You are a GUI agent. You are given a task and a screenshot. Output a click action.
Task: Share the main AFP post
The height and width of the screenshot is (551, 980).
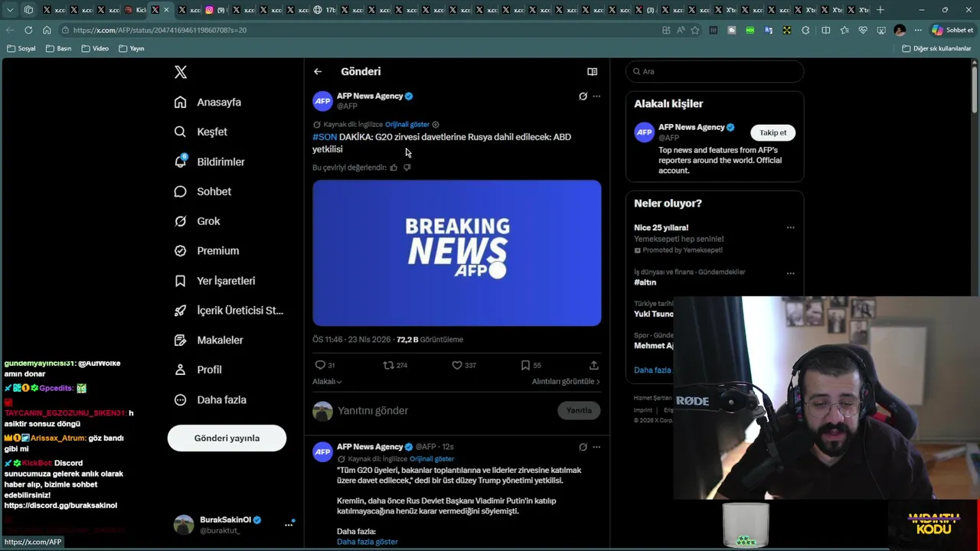coord(593,365)
